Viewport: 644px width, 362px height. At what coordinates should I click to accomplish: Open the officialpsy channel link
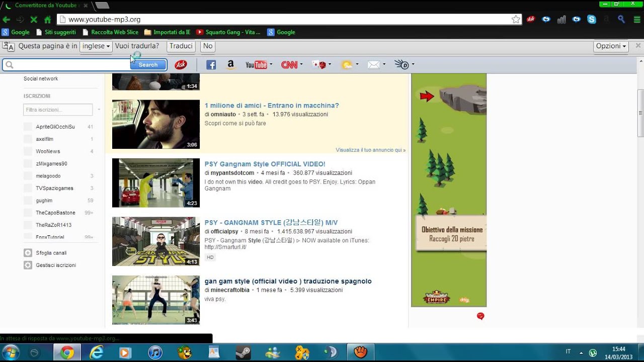point(224,232)
